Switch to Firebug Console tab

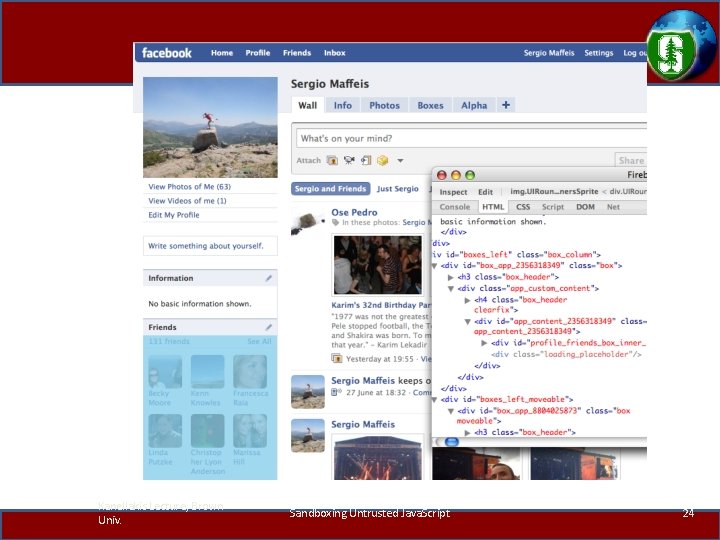coord(455,207)
